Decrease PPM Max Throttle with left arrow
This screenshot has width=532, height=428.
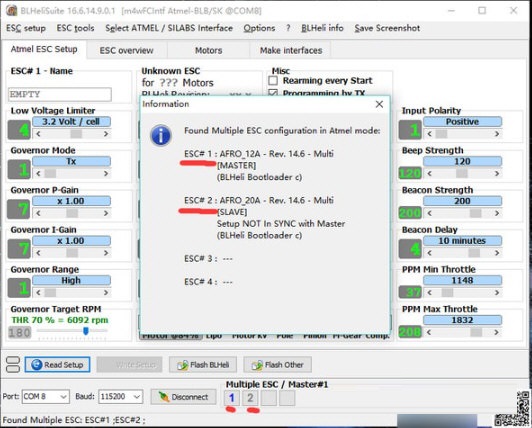coord(430,332)
